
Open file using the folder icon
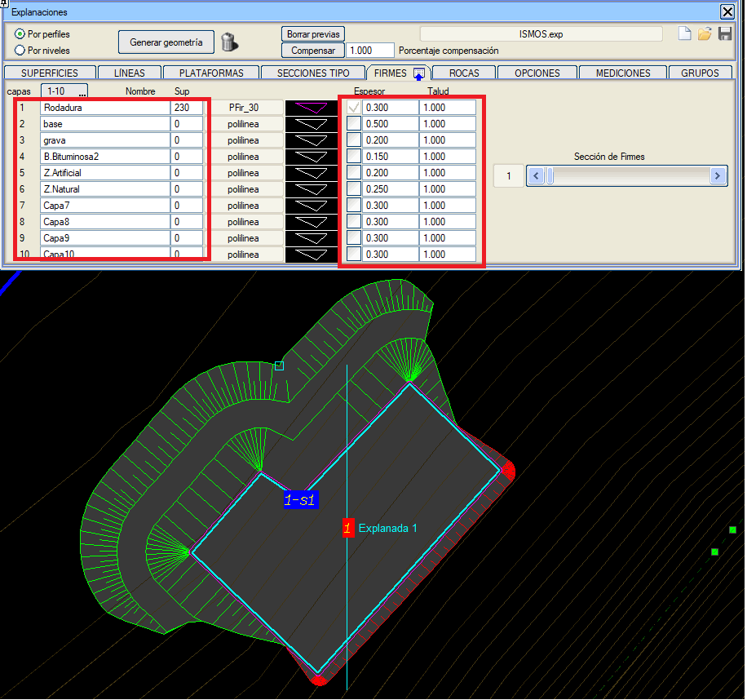tap(705, 33)
